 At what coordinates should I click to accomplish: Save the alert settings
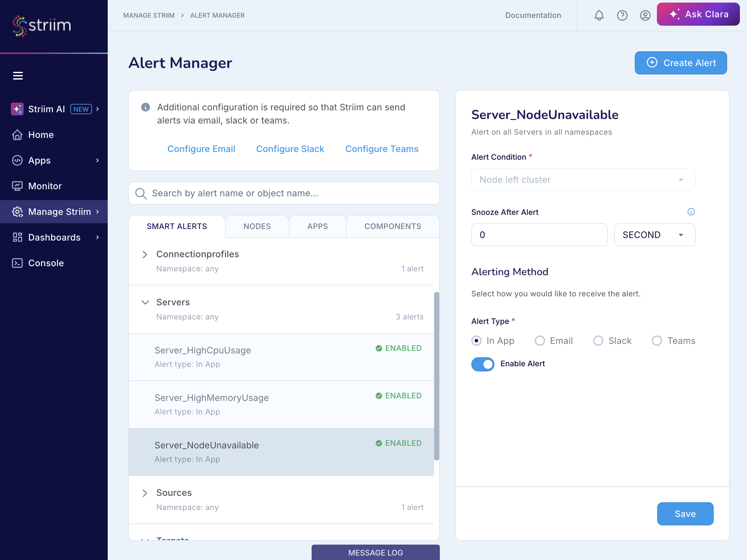point(685,514)
